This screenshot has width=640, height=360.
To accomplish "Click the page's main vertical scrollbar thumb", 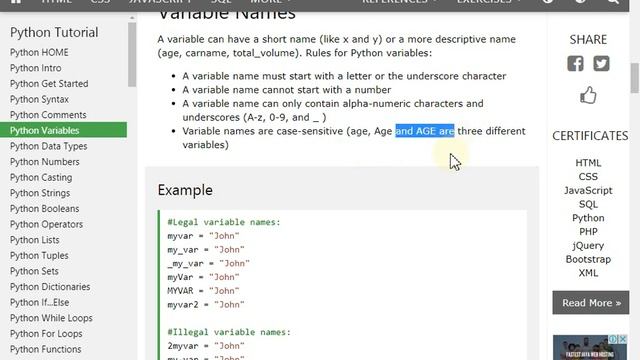I will [x=635, y=78].
